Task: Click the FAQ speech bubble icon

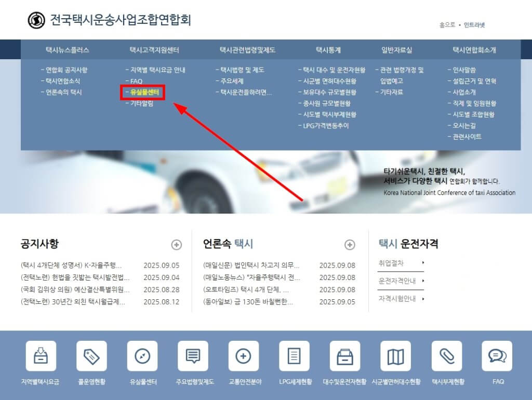Action: (x=497, y=356)
